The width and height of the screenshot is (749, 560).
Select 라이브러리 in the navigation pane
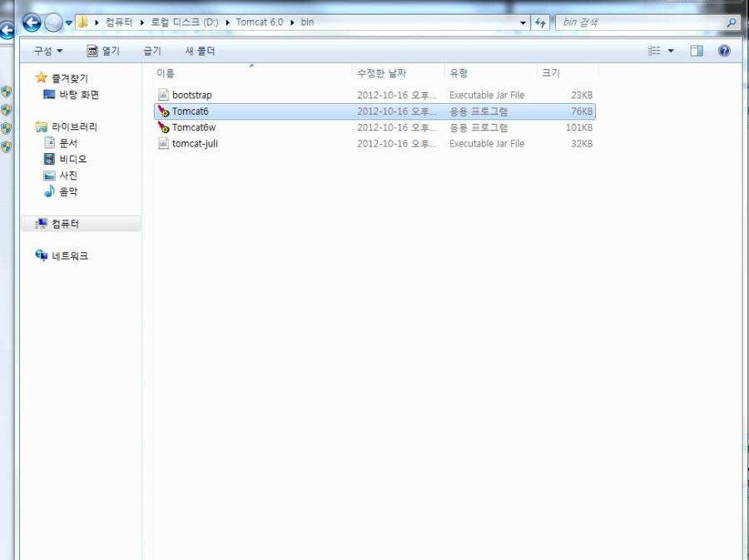click(75, 126)
